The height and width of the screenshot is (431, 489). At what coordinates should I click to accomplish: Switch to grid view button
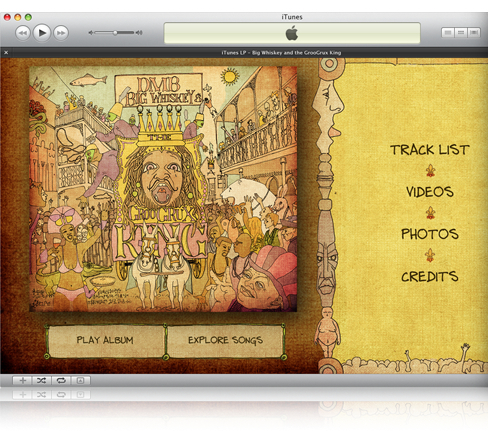[x=461, y=32]
